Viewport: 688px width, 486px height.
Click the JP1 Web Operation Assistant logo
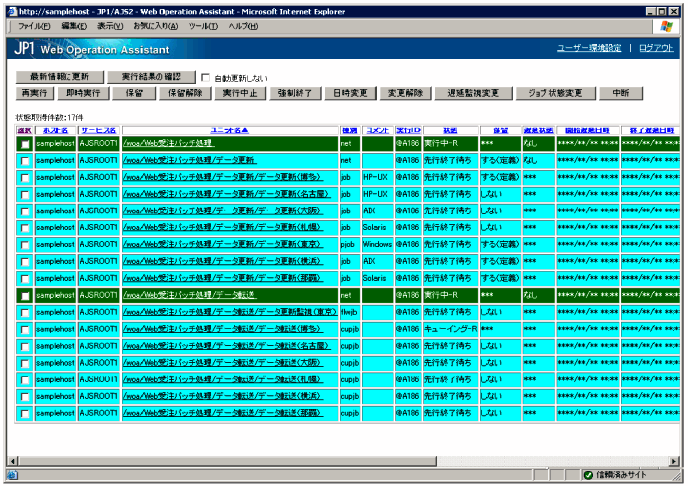(92, 49)
